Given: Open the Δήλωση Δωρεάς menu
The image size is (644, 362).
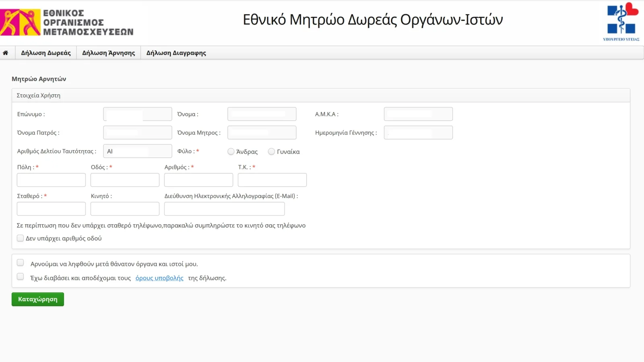Looking at the screenshot, I should click(46, 53).
